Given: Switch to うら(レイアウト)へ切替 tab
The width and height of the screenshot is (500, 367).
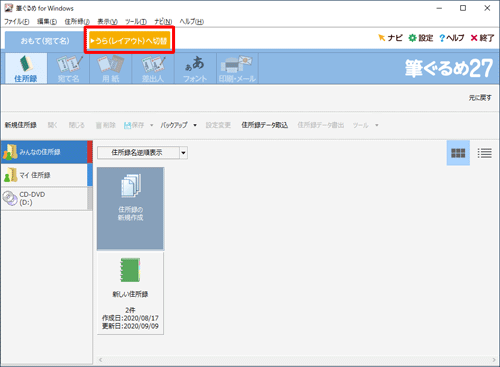Looking at the screenshot, I should pos(130,41).
